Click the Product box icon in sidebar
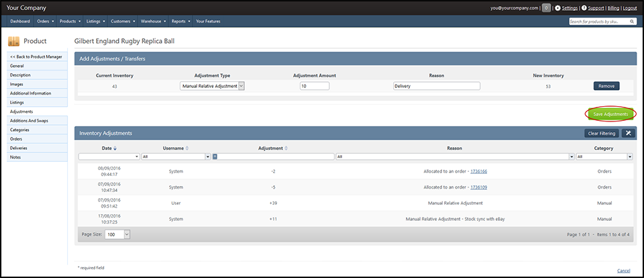 point(14,41)
